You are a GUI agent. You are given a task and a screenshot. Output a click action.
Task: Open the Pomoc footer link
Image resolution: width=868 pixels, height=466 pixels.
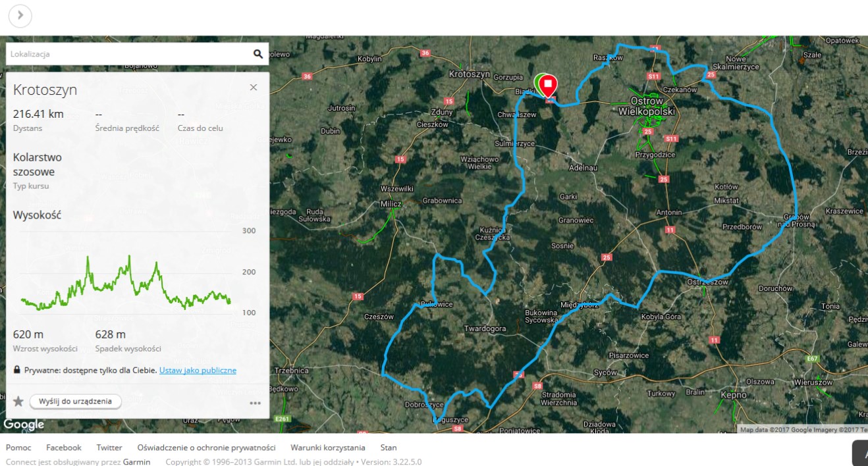pos(18,448)
